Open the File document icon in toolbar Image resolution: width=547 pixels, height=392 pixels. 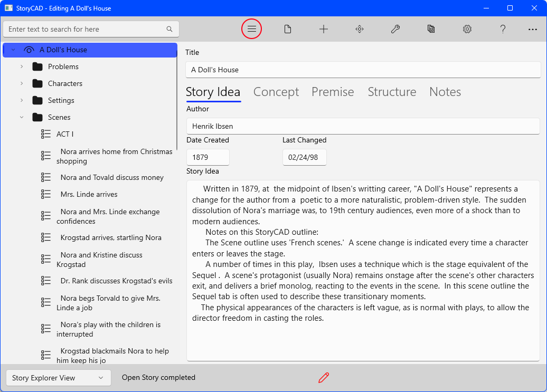(288, 29)
